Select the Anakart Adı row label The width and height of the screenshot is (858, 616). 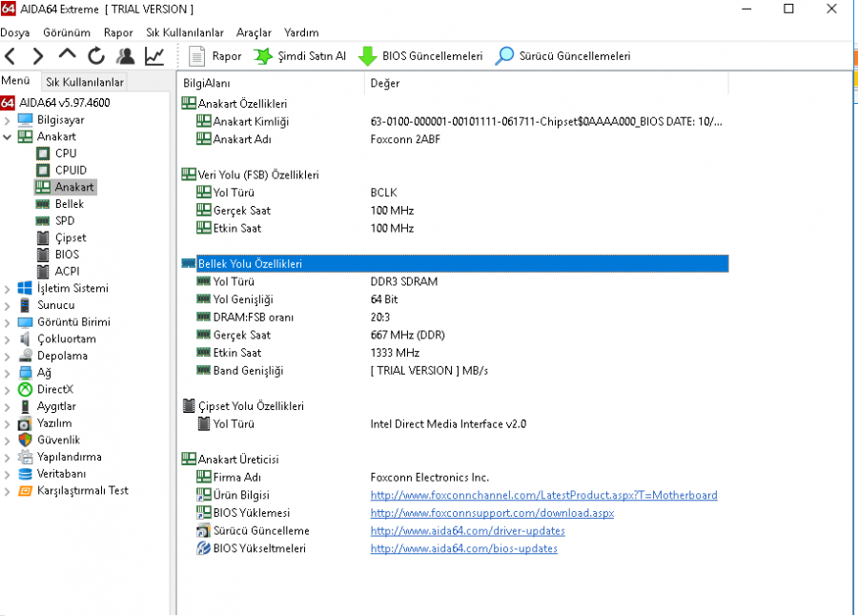tap(242, 139)
